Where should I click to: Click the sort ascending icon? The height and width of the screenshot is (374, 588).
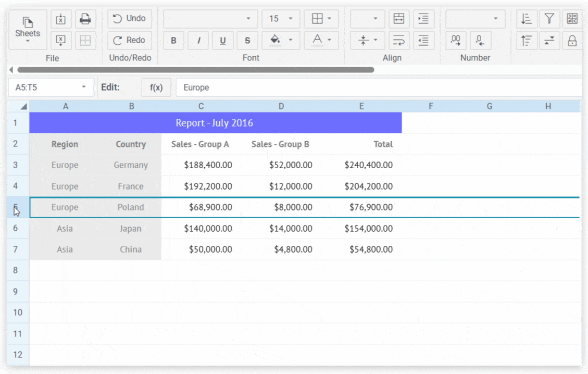coord(527,19)
